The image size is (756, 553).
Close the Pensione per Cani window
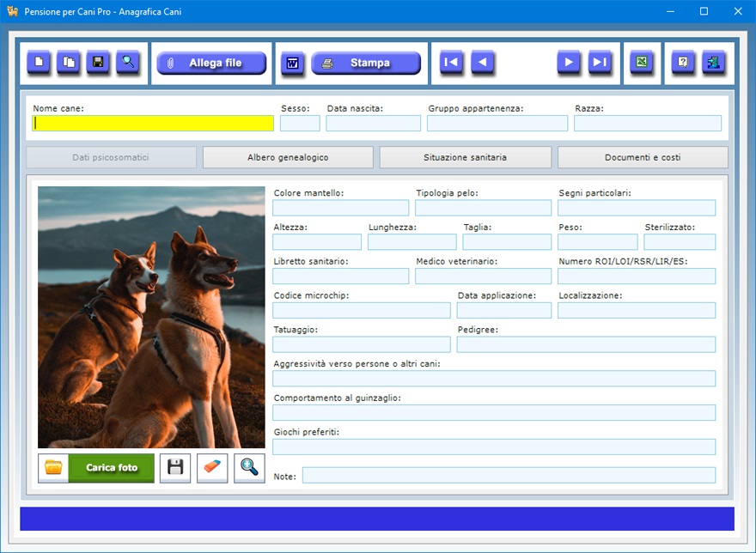click(x=738, y=11)
